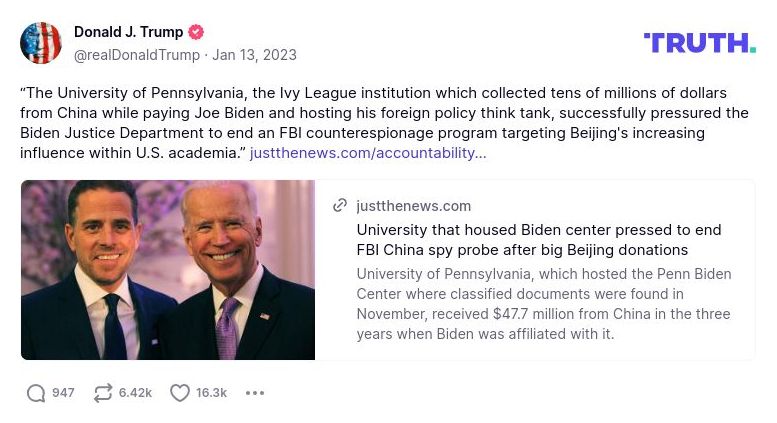777x423 pixels.
Task: Click the article description text in card
Action: [543, 304]
